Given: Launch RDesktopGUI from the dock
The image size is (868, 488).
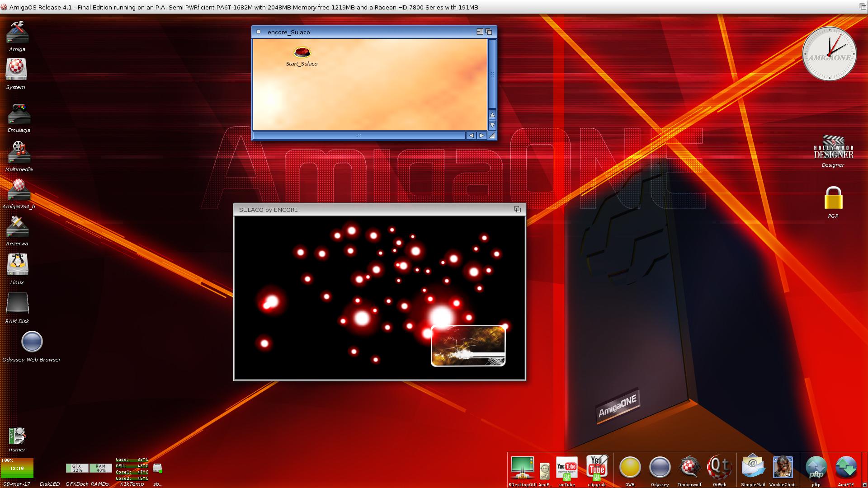Looking at the screenshot, I should pos(523,468).
